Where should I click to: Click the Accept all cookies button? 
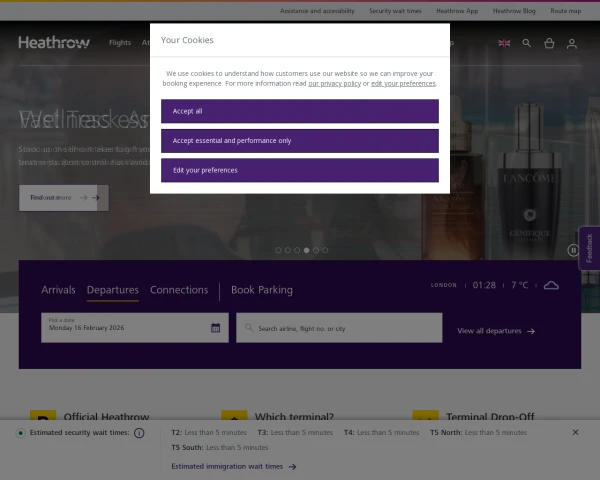pyautogui.click(x=300, y=111)
